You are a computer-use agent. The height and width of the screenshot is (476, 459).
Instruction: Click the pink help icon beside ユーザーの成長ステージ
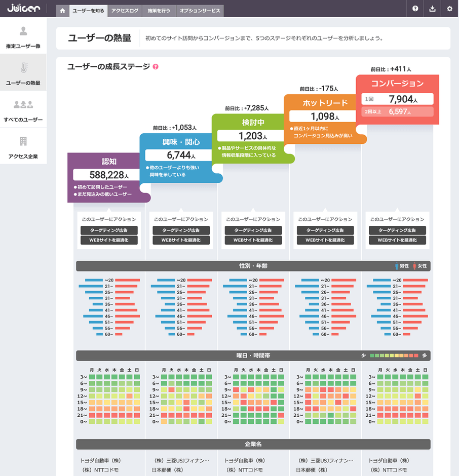(x=156, y=66)
